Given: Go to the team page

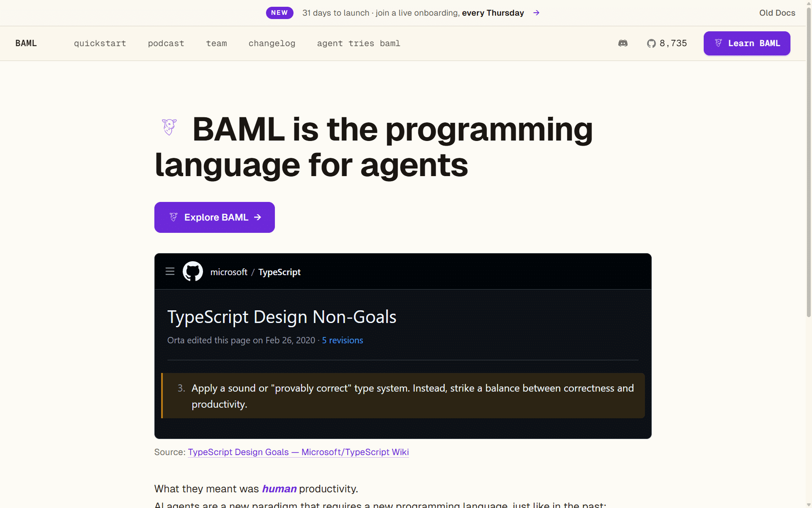Looking at the screenshot, I should pyautogui.click(x=217, y=43).
